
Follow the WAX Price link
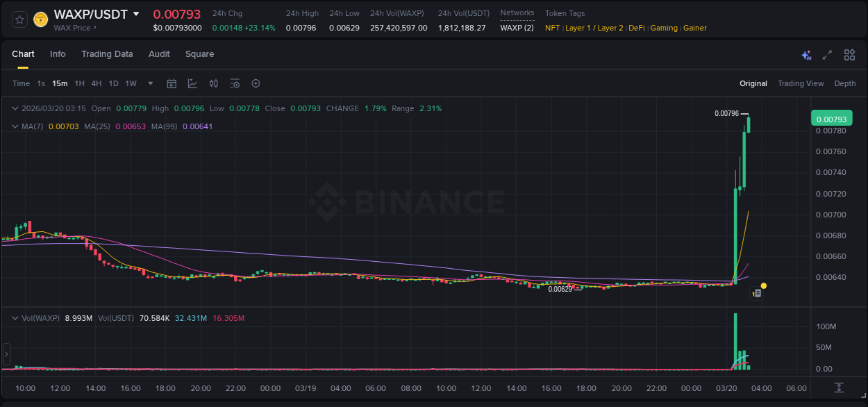click(75, 28)
